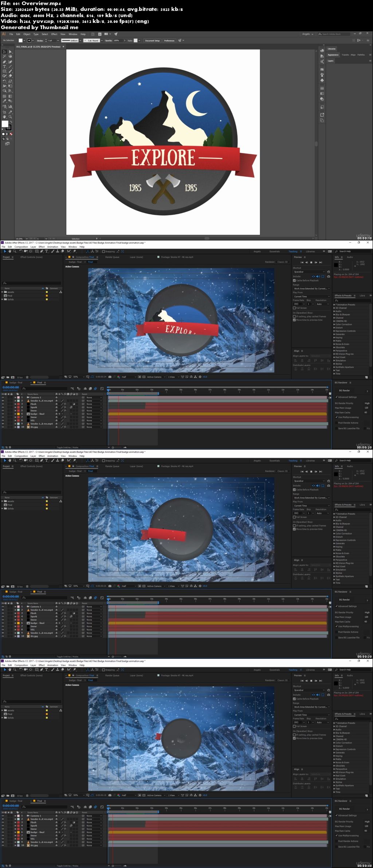
Task: Click the 0:00:00:00 timecode in 00:00:20 frame
Action: (x=11, y=387)
